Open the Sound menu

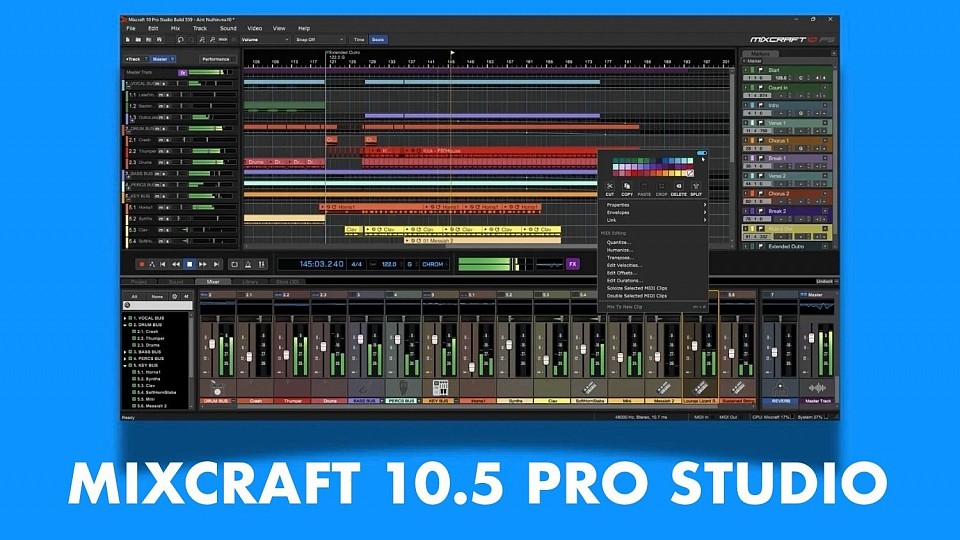coord(228,28)
